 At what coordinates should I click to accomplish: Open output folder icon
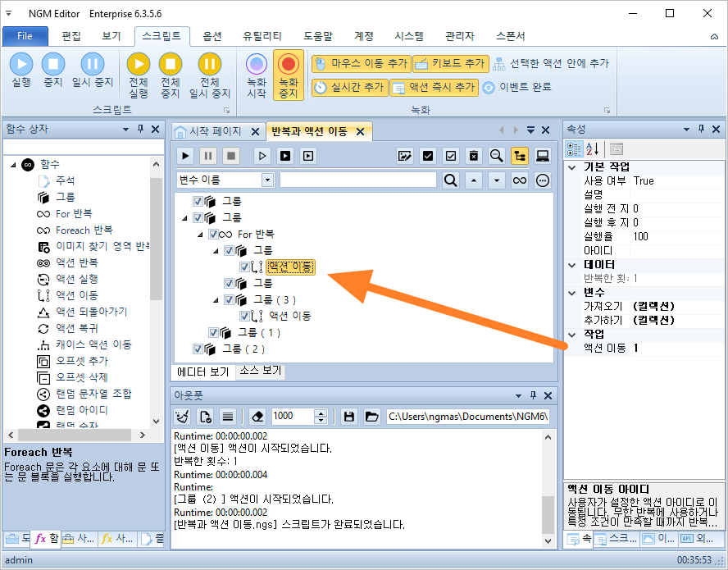(372, 417)
